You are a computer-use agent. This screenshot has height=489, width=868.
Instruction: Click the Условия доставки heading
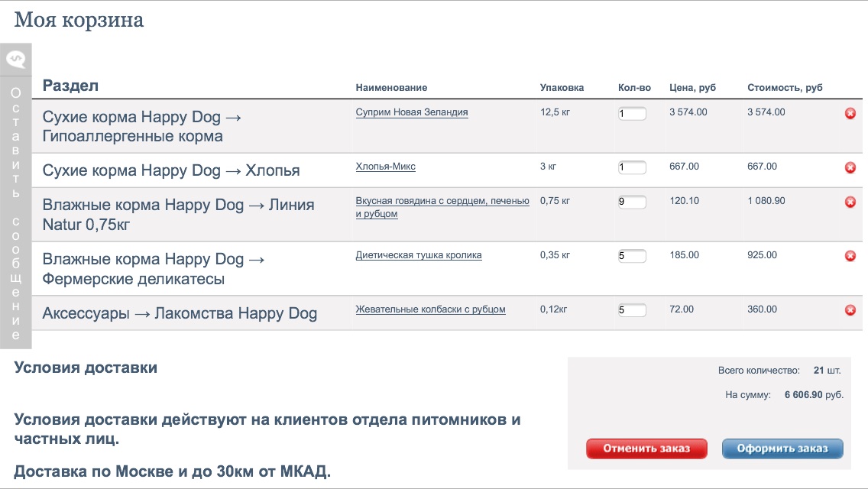pos(86,368)
